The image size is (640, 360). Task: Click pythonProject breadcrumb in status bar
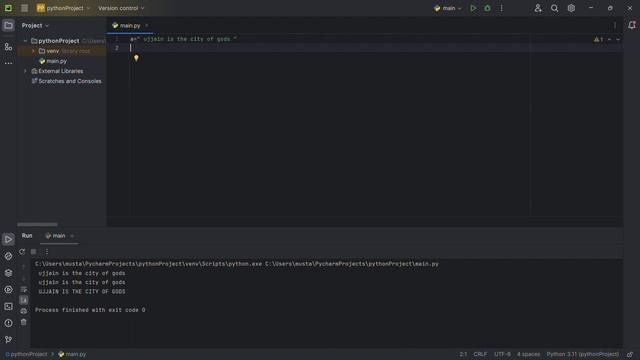[26, 354]
